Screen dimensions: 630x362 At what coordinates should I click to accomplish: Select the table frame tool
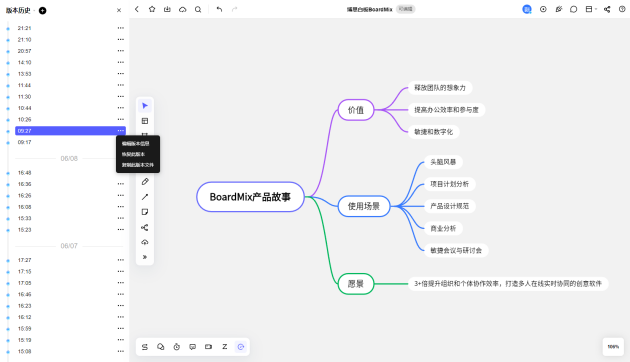tap(145, 121)
